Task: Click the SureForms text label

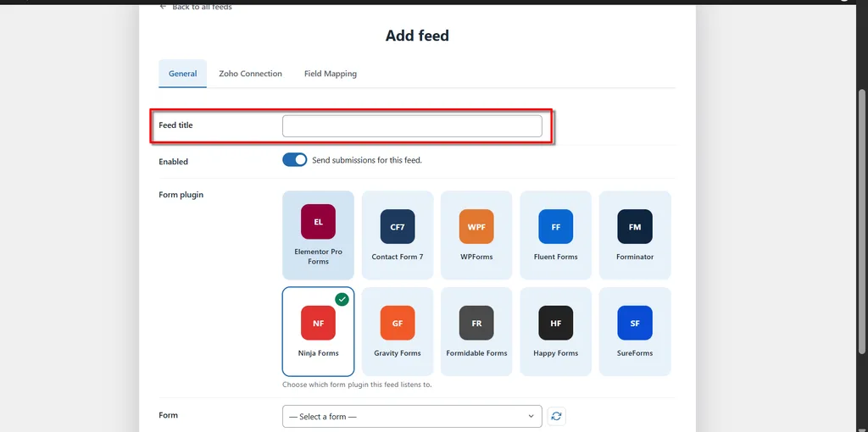Action: point(635,353)
